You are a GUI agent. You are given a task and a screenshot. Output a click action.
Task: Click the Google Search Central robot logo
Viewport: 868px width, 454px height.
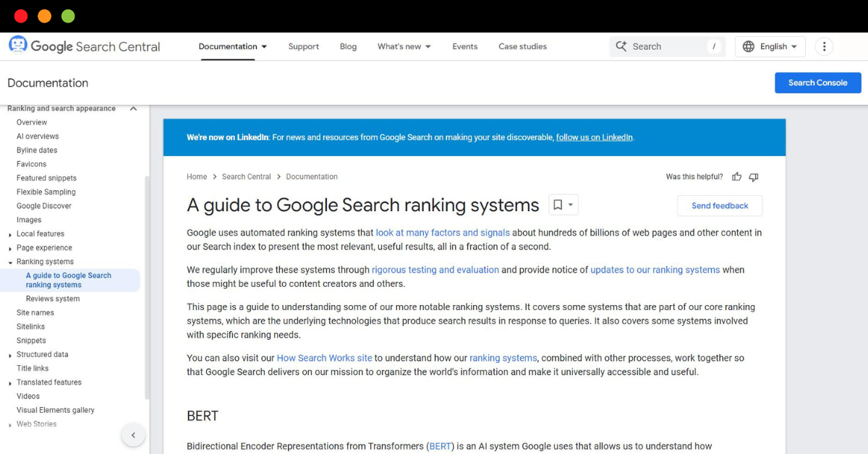[x=17, y=45]
